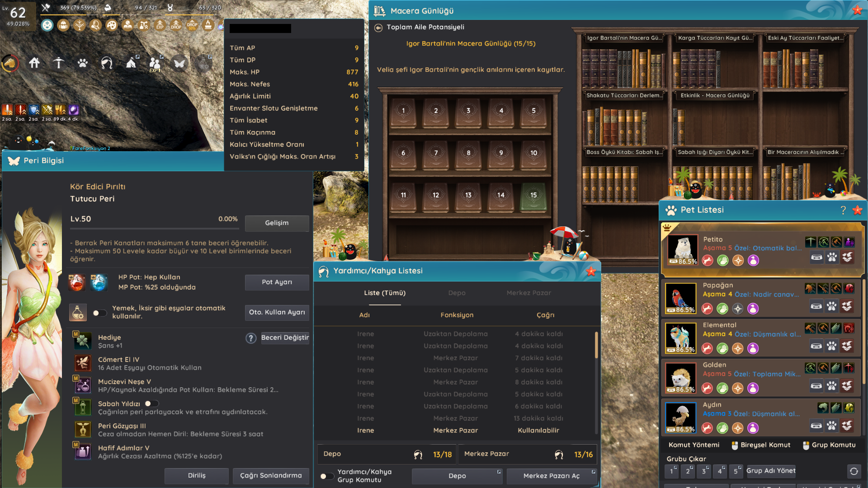Click Papağan's paw question info icon
This screenshot has height=488, width=868.
(x=832, y=306)
